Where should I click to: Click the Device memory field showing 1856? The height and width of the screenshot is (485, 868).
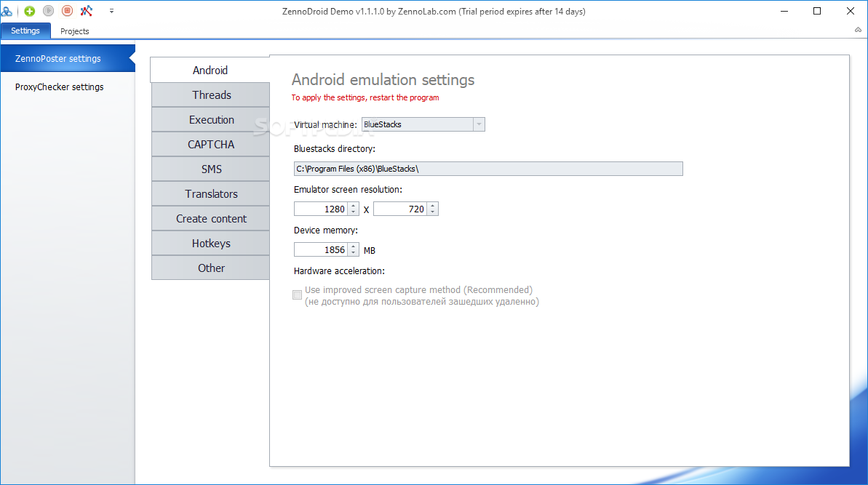point(321,250)
